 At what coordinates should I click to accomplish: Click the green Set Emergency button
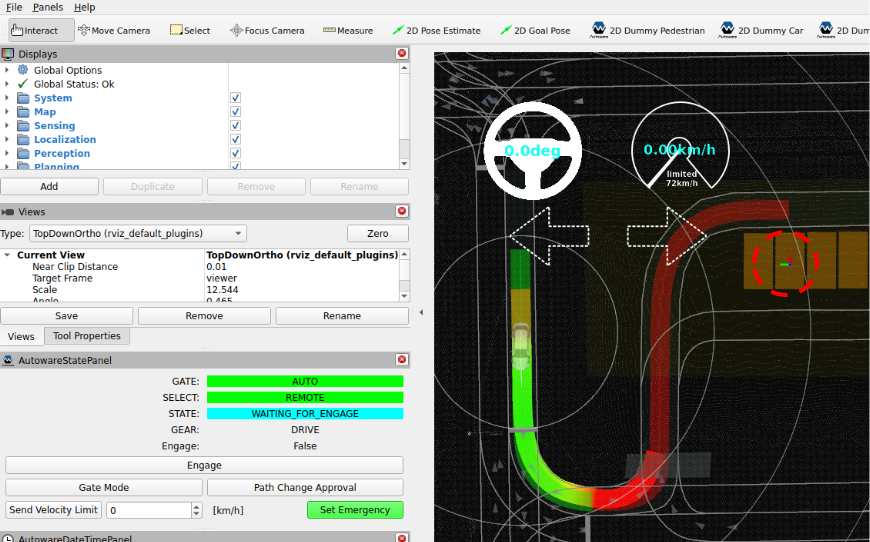click(354, 510)
